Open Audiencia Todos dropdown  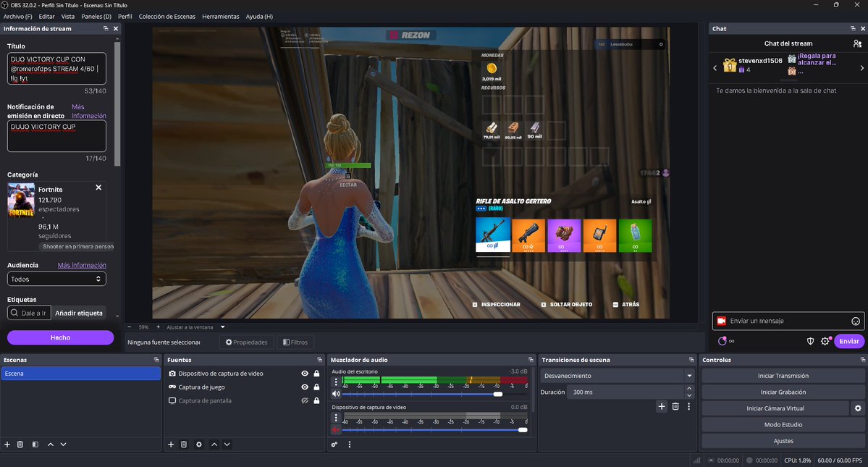[x=56, y=279]
